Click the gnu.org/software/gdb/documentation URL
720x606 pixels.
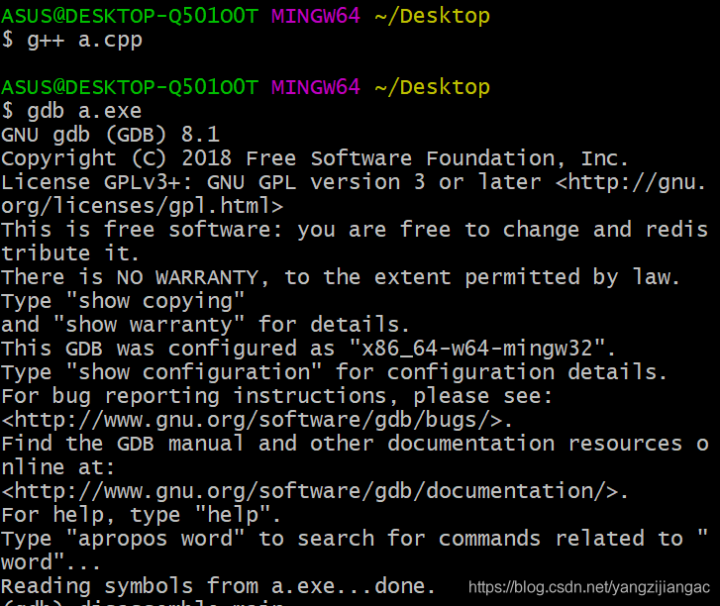click(x=315, y=491)
